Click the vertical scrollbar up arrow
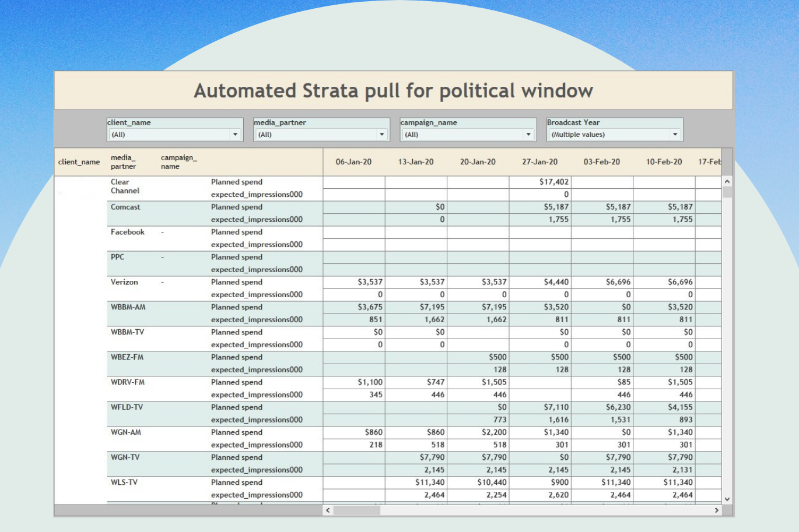 coord(727,182)
